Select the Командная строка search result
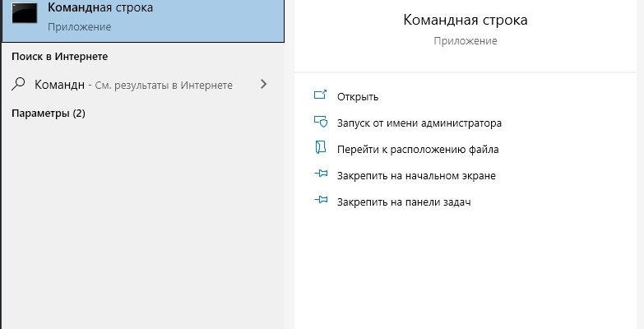 tap(143, 19)
